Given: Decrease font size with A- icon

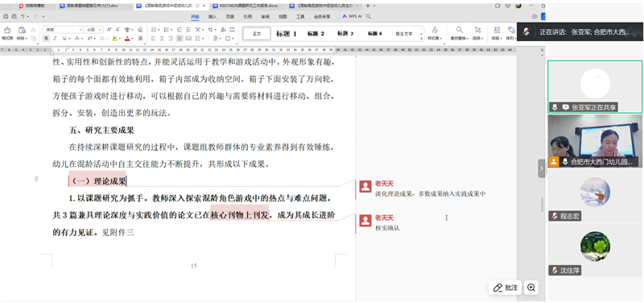Looking at the screenshot, I should (118, 30).
